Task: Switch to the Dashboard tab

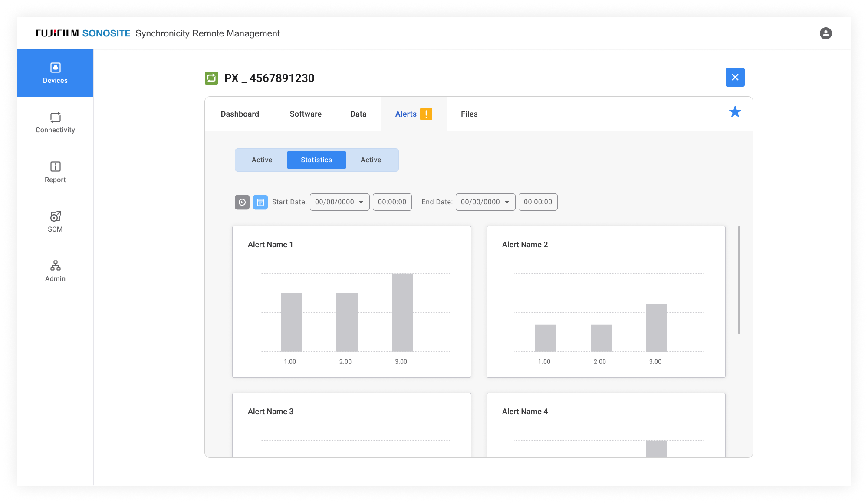Action: [x=240, y=114]
